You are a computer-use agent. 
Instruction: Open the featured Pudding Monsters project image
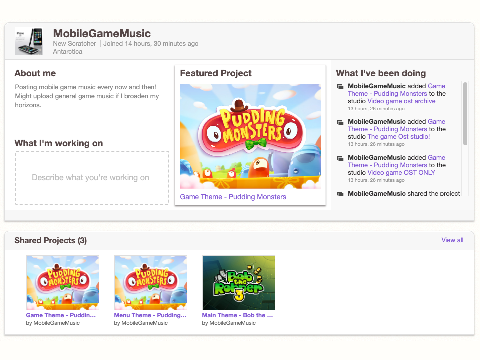[250, 136]
